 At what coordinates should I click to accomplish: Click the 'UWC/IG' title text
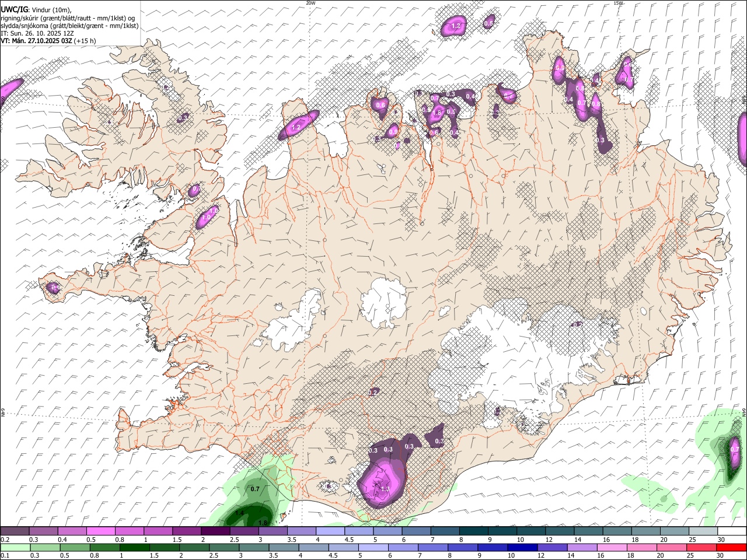[x=14, y=10]
